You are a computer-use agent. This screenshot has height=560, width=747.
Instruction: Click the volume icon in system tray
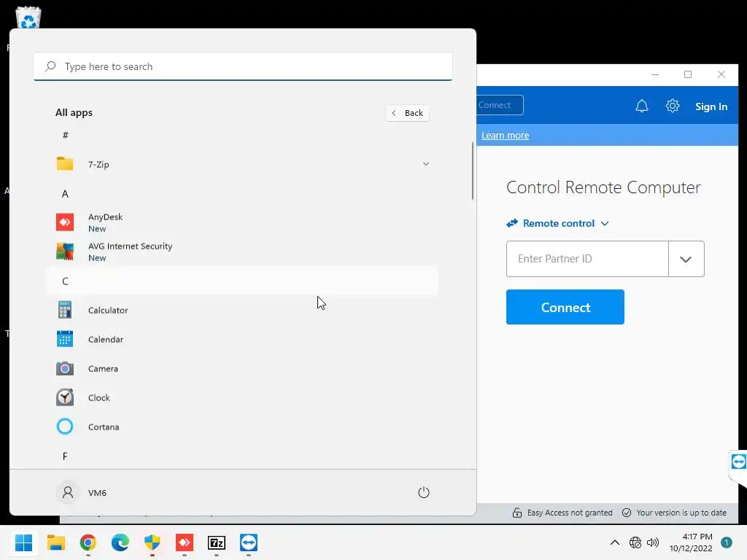[x=653, y=542]
